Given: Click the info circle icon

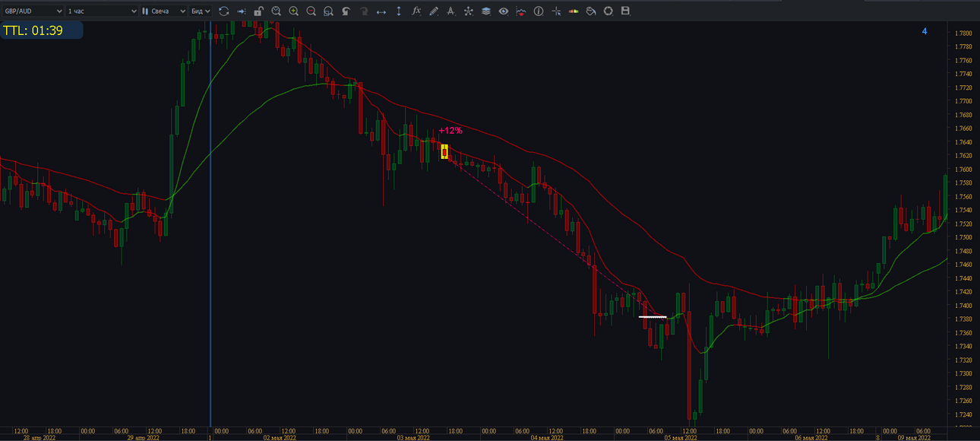Looking at the screenshot, I should pyautogui.click(x=539, y=11).
